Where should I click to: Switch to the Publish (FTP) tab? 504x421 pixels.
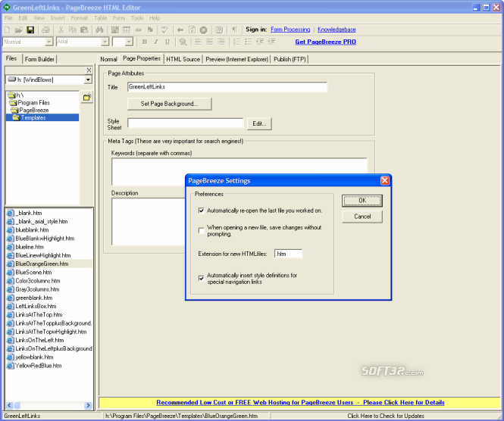[290, 59]
